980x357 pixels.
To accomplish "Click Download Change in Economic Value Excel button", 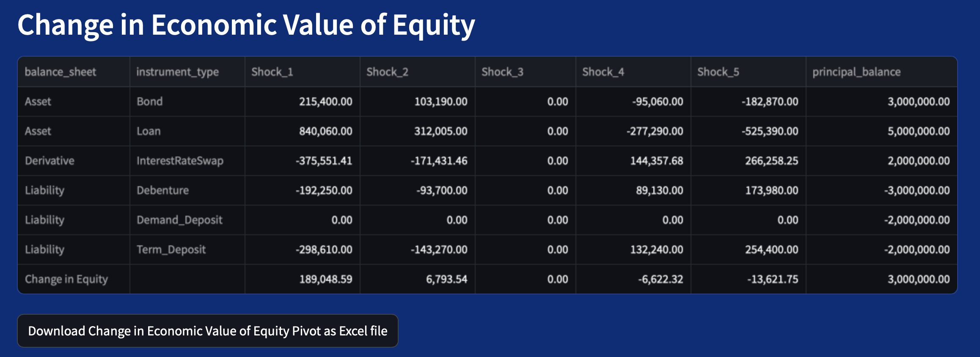I will point(207,331).
